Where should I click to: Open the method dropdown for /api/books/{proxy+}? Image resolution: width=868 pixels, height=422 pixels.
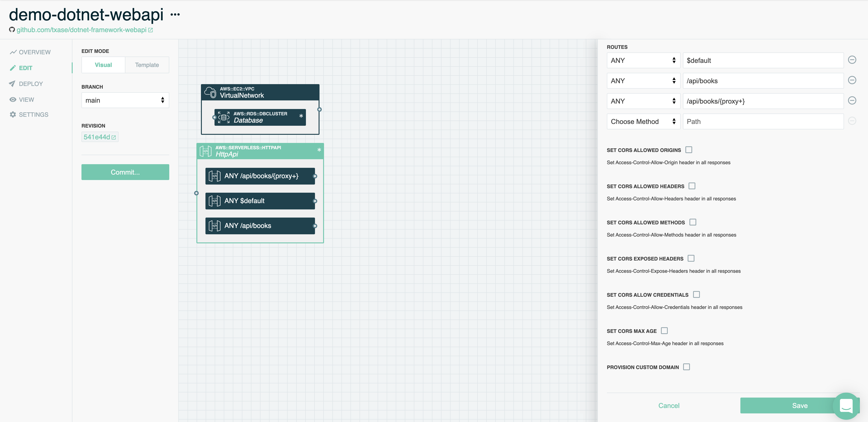click(643, 101)
